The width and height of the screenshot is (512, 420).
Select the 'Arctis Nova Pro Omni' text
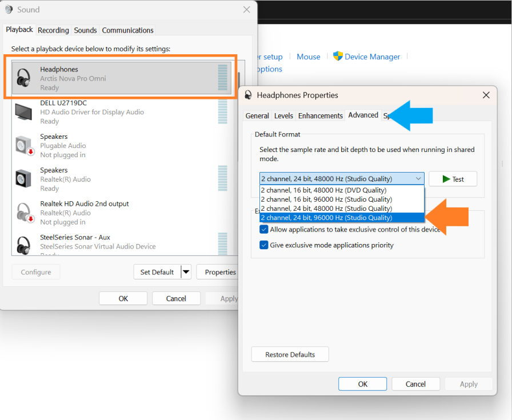pyautogui.click(x=73, y=78)
